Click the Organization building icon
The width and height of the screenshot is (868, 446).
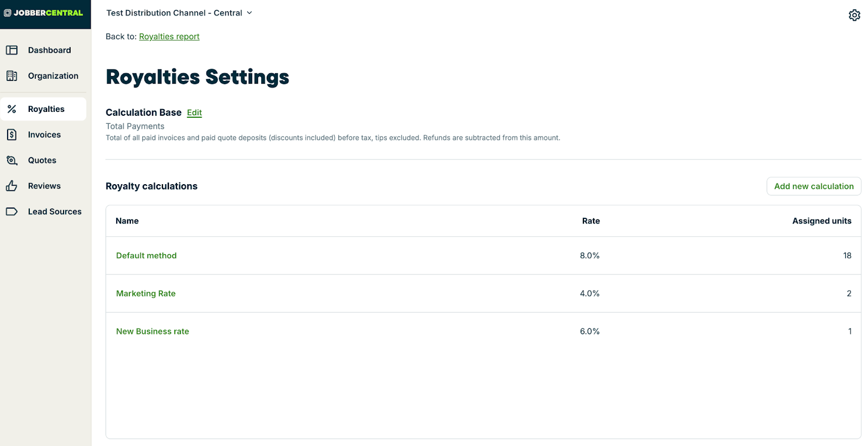pyautogui.click(x=12, y=76)
